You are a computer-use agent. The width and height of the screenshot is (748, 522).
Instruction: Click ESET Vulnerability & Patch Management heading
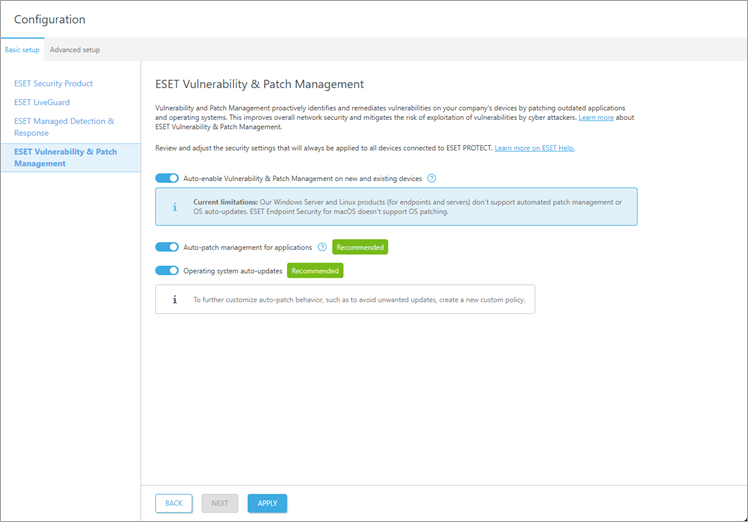[x=260, y=84]
